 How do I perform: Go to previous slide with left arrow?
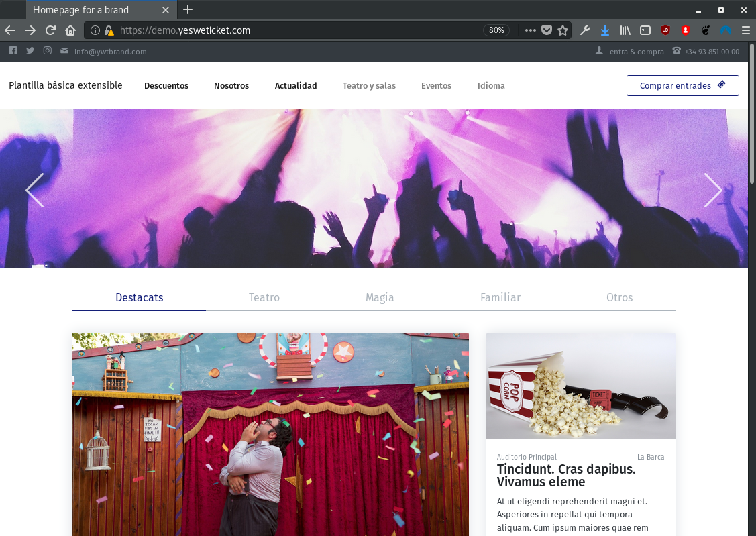pos(35,191)
